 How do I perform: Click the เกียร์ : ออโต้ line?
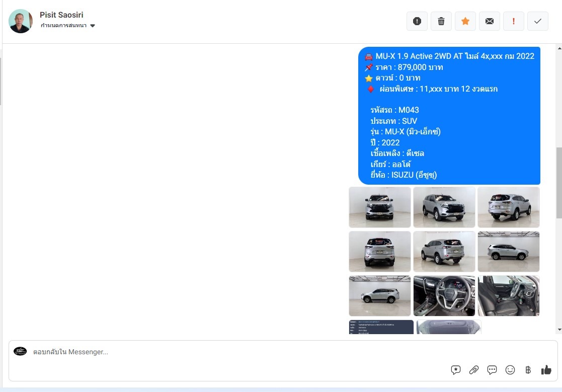[x=390, y=164]
